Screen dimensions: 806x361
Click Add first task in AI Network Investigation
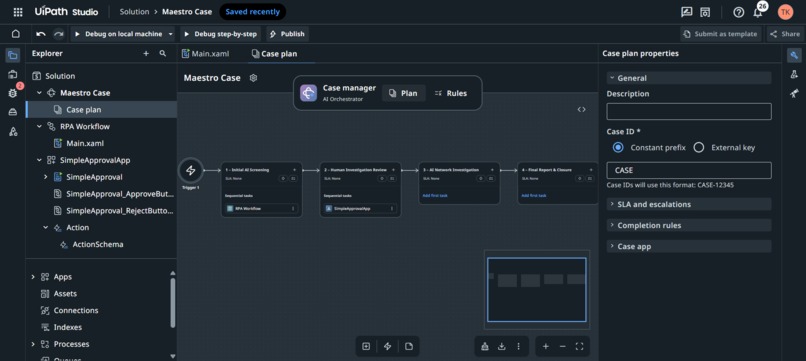click(434, 195)
